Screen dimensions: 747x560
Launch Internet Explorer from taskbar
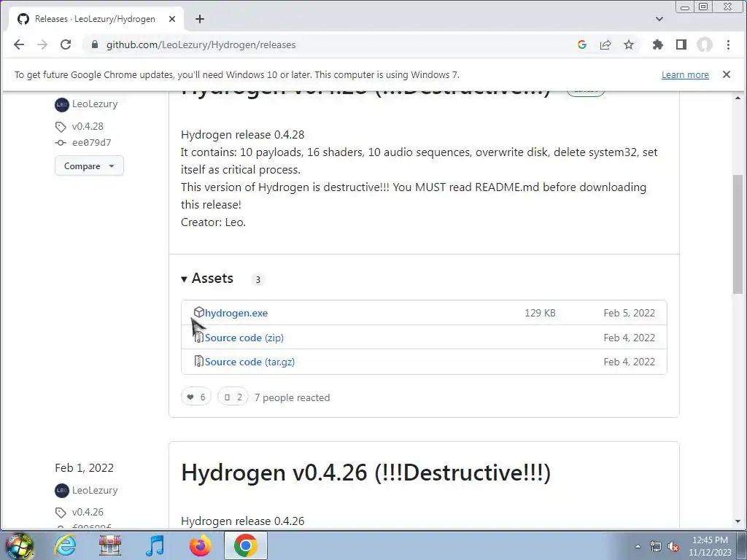(x=65, y=545)
